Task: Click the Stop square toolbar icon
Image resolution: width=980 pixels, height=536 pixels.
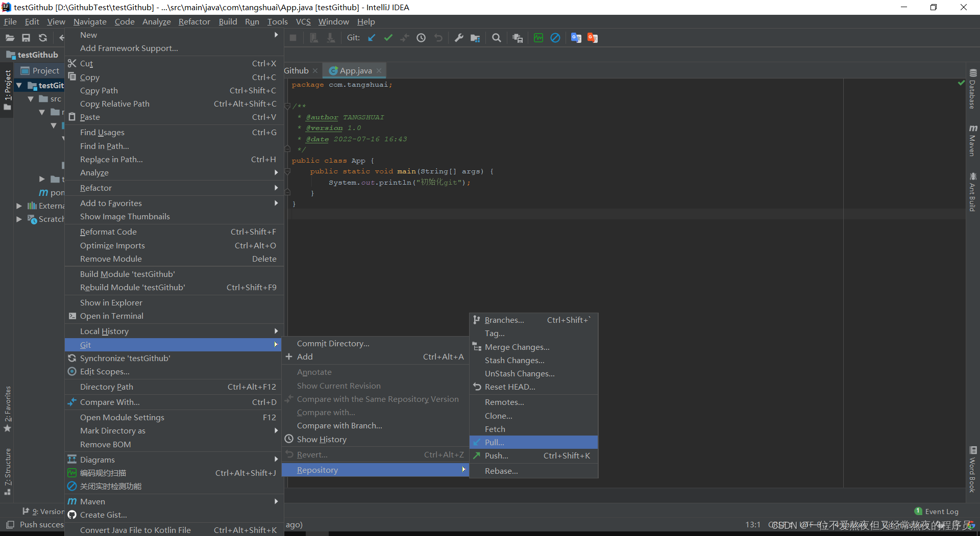Action: click(293, 38)
